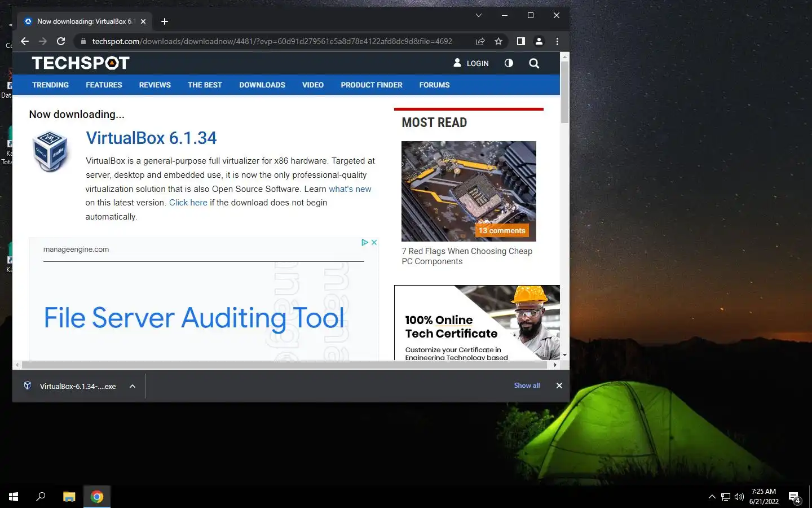Viewport: 812px width, 508px height.
Task: Share this page via the share icon
Action: (480, 41)
